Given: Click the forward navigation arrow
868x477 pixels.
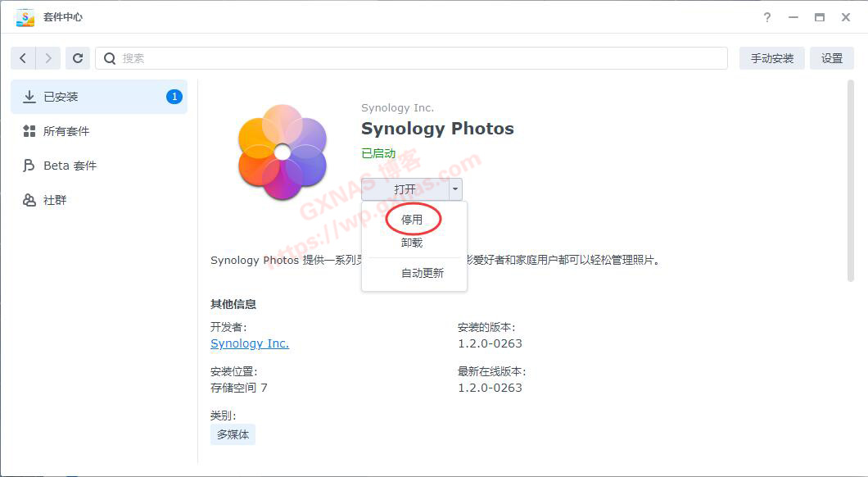Looking at the screenshot, I should [x=48, y=58].
